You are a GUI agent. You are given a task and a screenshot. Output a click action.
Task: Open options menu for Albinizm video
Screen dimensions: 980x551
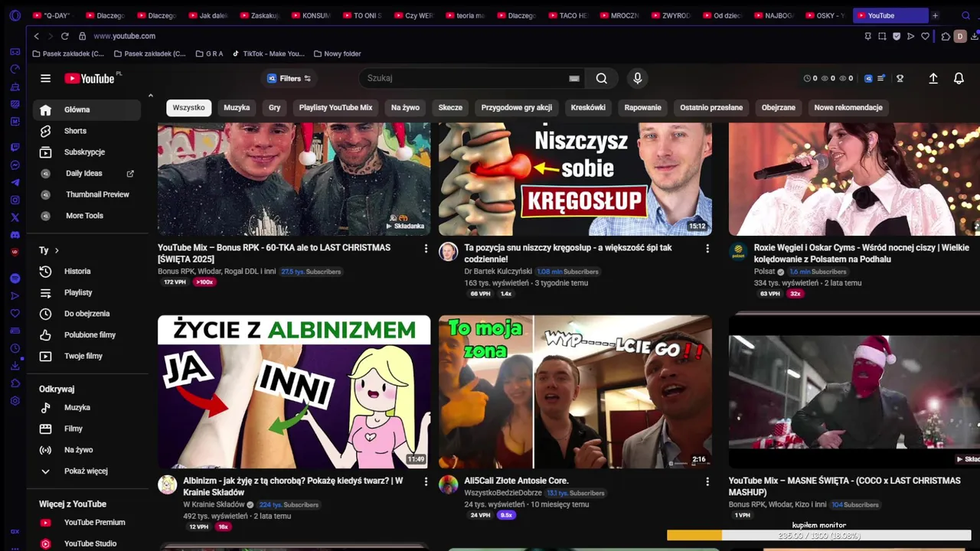426,481
